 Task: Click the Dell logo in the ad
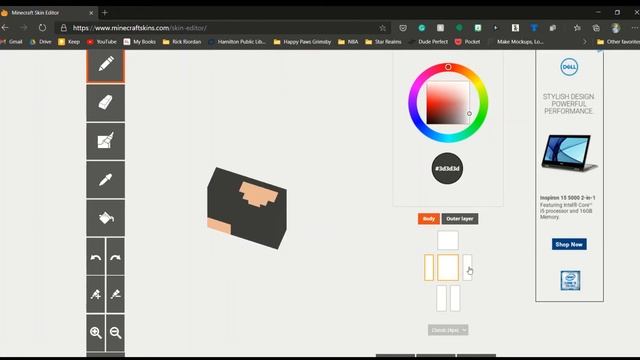(x=569, y=67)
